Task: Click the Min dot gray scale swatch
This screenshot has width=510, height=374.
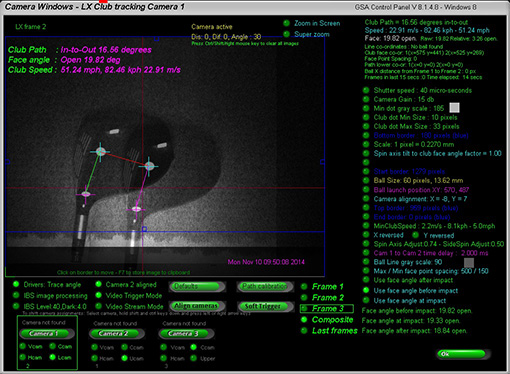Action: coord(454,108)
